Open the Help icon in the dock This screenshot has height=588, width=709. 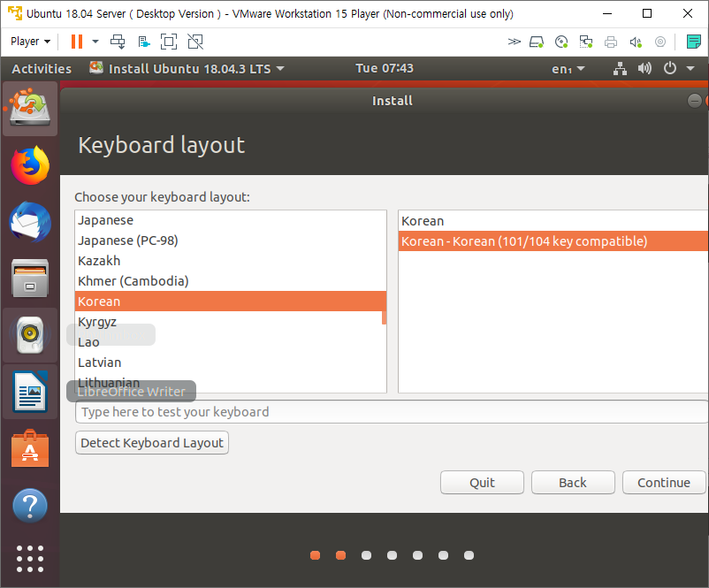(x=30, y=505)
